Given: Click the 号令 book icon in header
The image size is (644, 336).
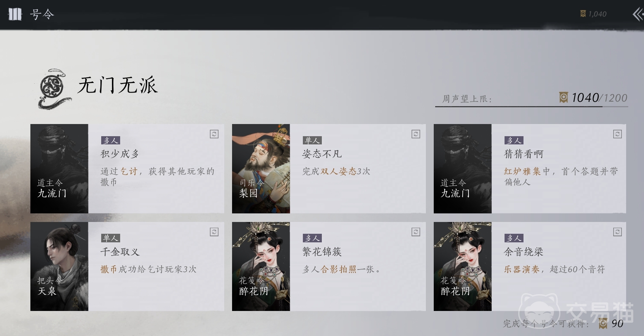Looking at the screenshot, I should point(15,14).
